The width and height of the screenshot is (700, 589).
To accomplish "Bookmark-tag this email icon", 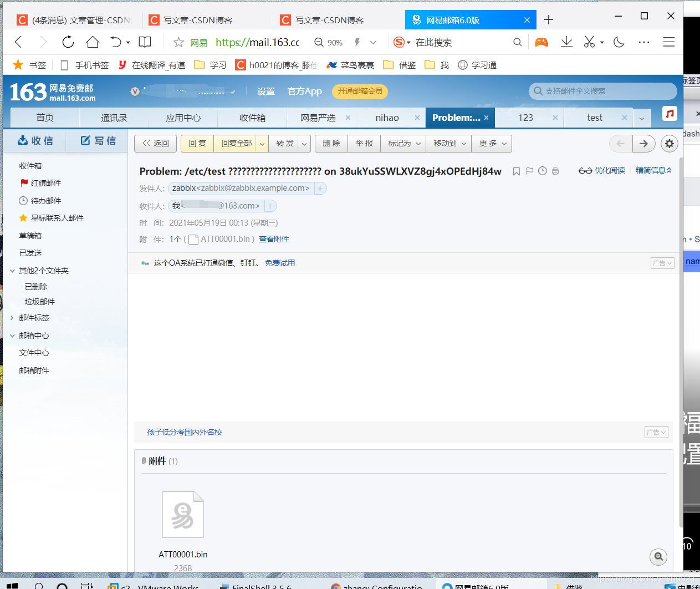I will click(517, 171).
